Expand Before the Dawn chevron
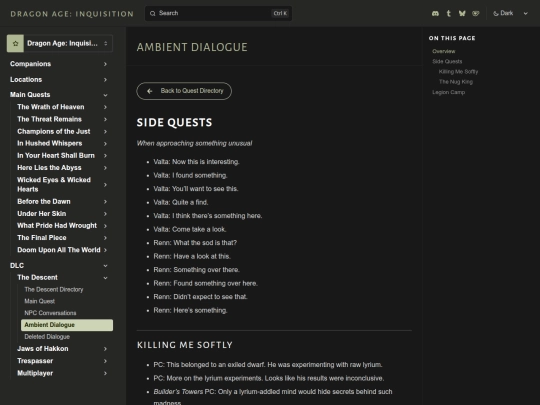Screen dimensions: 540x405 click(x=105, y=201)
